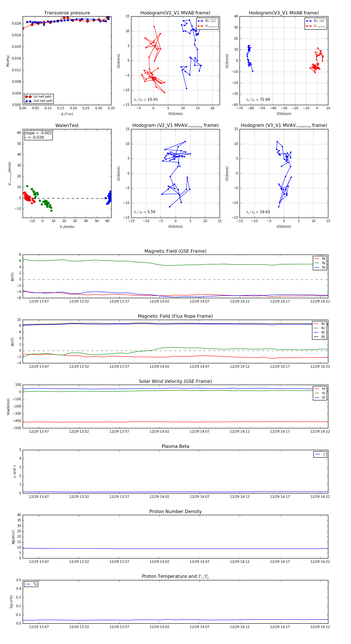Click the "Vz" legend entry in solar wind panel
Image resolution: width=351 pixels, height=644 pixels.
tap(320, 397)
